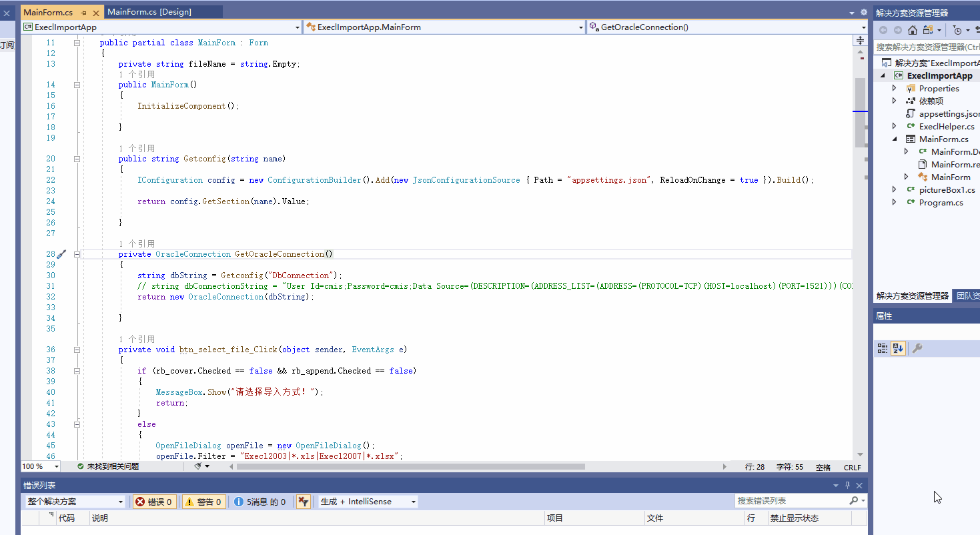Image resolution: width=980 pixels, height=535 pixels.
Task: Click the Home icon in Solution Explorer toolbar
Action: (912, 30)
